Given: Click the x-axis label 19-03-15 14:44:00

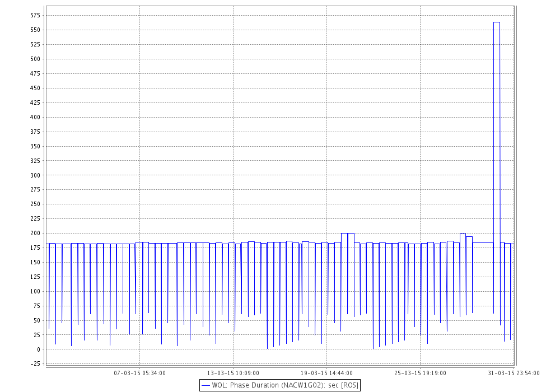Looking at the screenshot, I should click(x=326, y=373).
